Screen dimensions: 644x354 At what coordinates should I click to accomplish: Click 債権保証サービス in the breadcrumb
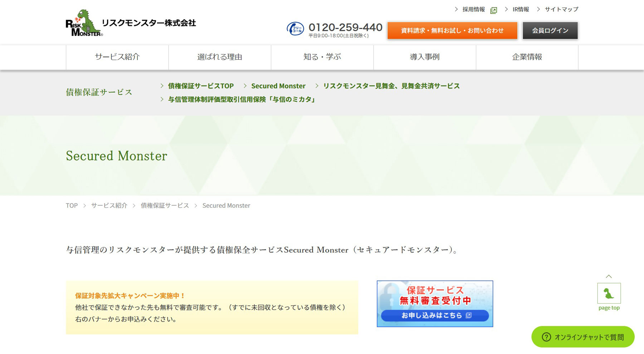[x=165, y=205]
